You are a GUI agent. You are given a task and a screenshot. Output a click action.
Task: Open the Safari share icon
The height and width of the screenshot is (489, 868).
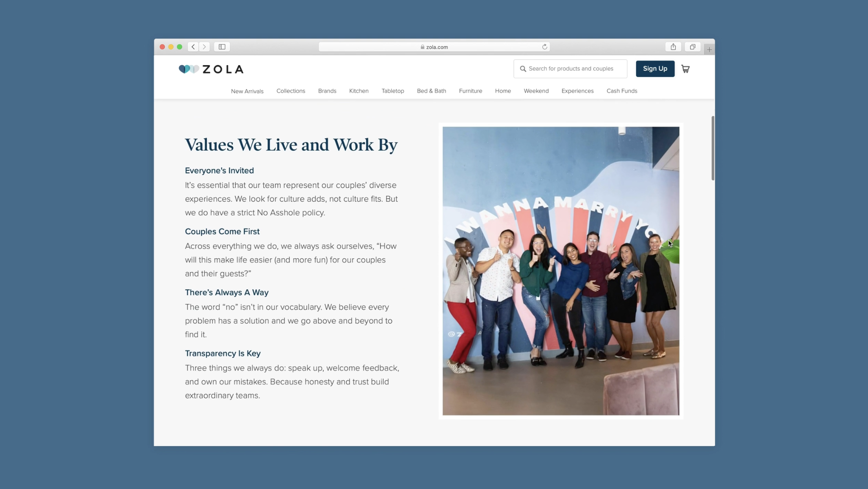673,47
